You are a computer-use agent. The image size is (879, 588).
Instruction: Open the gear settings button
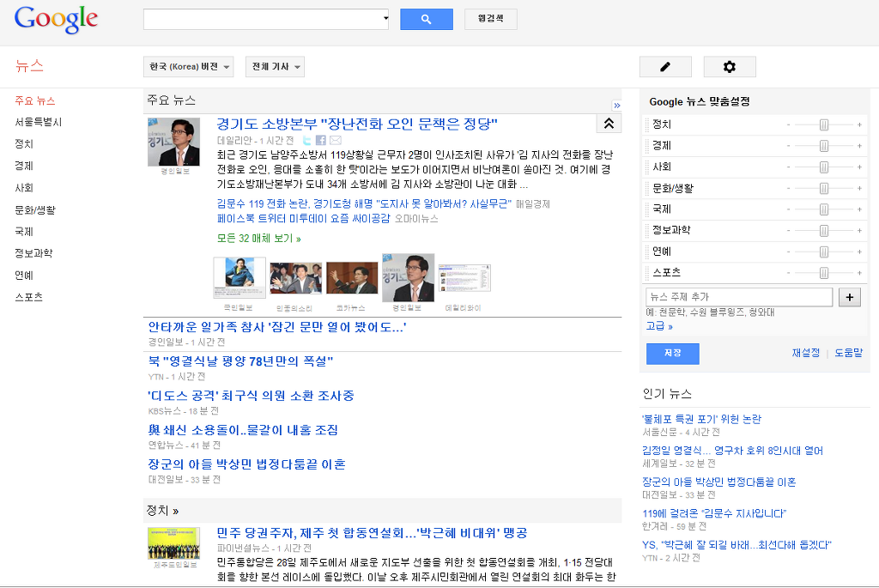pos(730,67)
